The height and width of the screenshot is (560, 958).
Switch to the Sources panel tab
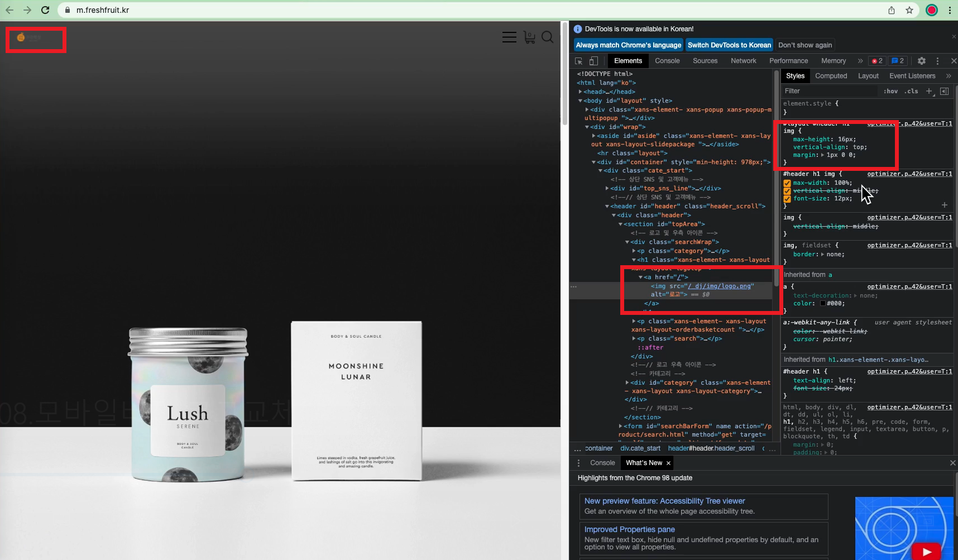coord(705,61)
